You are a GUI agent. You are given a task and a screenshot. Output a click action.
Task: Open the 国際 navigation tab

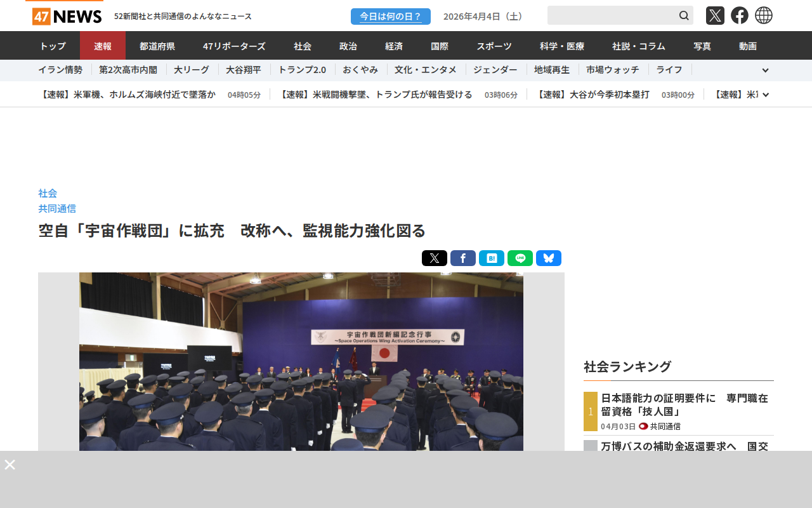click(440, 46)
